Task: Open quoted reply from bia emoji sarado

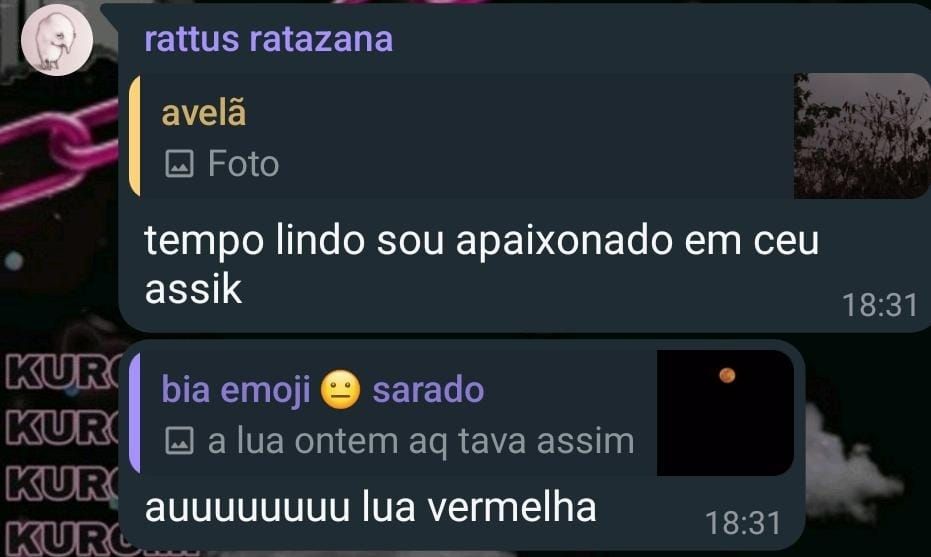Action: (461, 413)
